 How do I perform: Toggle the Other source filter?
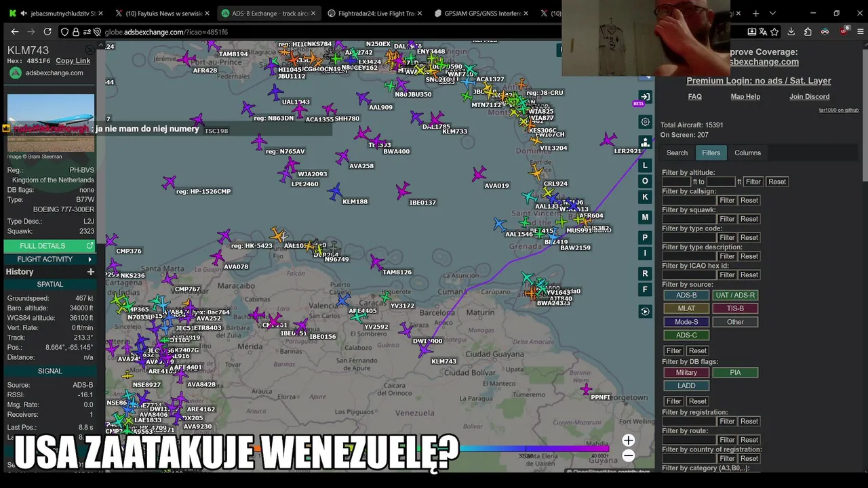coord(735,322)
